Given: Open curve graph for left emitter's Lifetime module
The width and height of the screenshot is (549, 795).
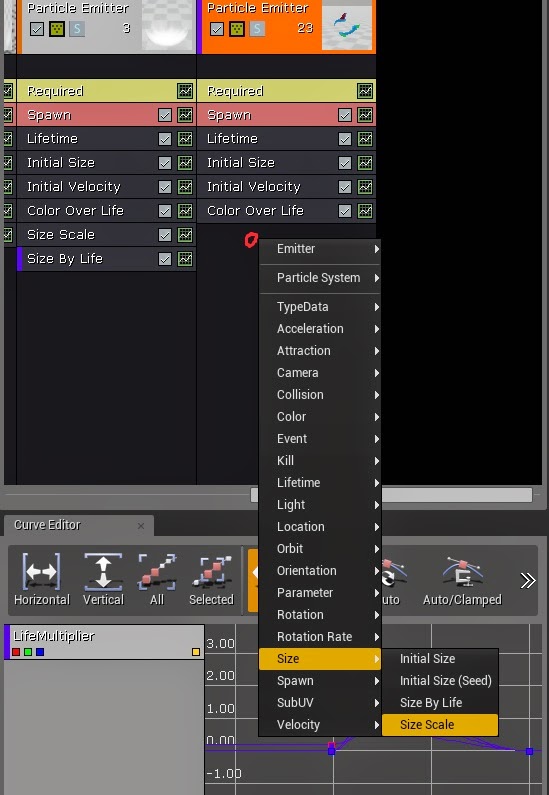Looking at the screenshot, I should 185,139.
